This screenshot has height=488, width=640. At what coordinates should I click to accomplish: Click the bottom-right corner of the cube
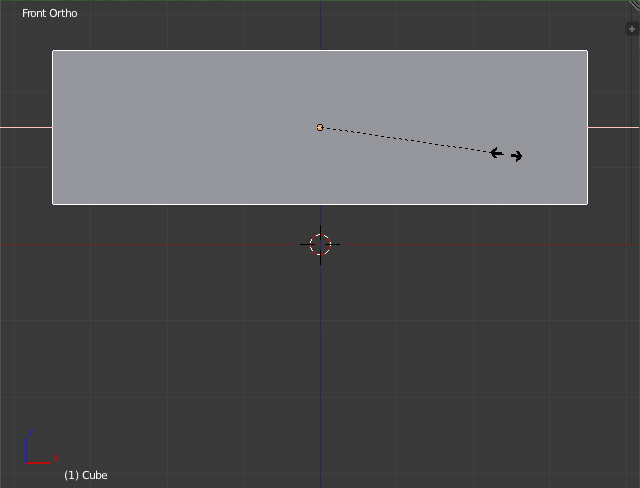[587, 203]
